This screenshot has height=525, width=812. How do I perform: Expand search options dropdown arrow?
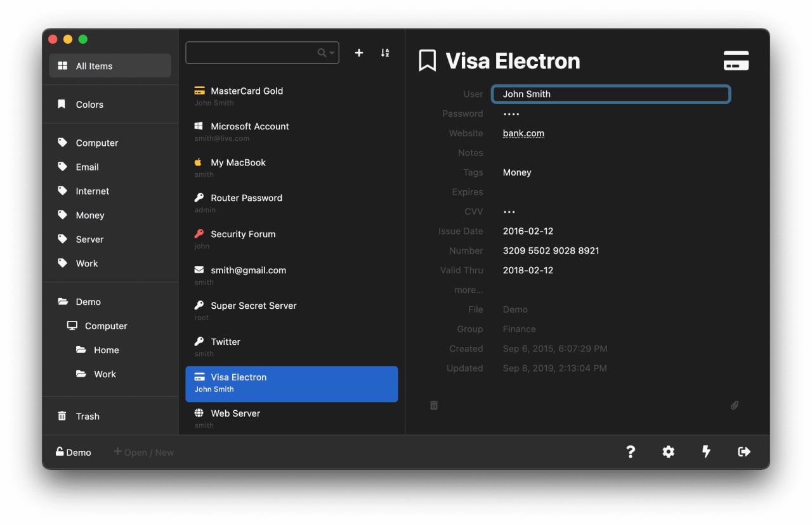(332, 53)
